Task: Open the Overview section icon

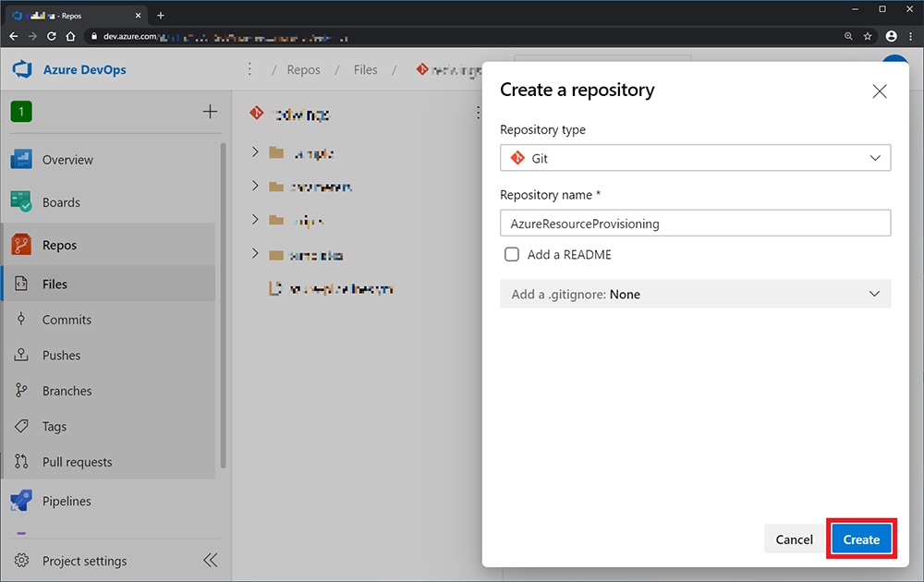Action: click(x=21, y=159)
